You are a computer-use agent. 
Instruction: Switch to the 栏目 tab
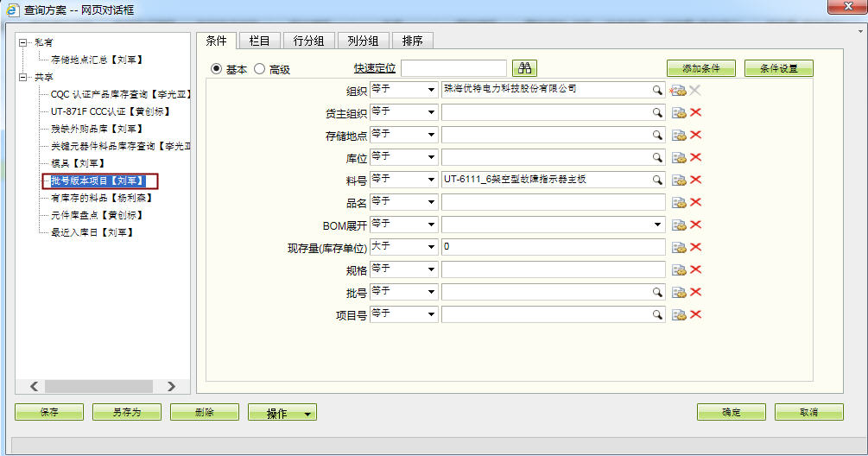[x=260, y=41]
